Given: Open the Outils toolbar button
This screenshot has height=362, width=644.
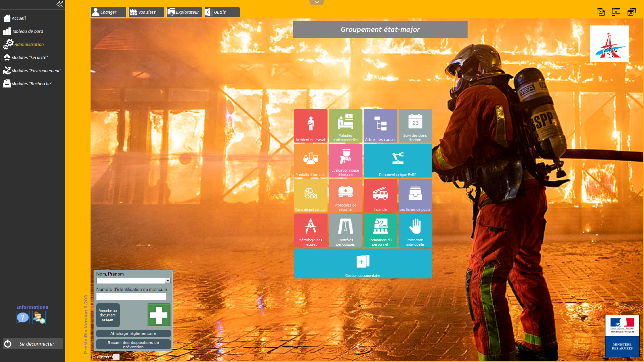Looking at the screenshot, I should (222, 12).
